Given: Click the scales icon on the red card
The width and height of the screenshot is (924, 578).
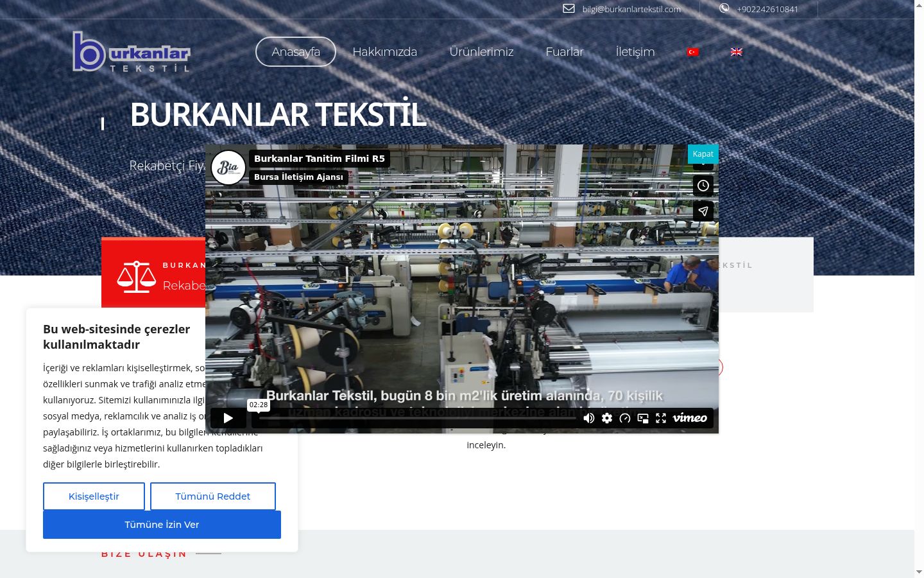Looking at the screenshot, I should tap(136, 277).
